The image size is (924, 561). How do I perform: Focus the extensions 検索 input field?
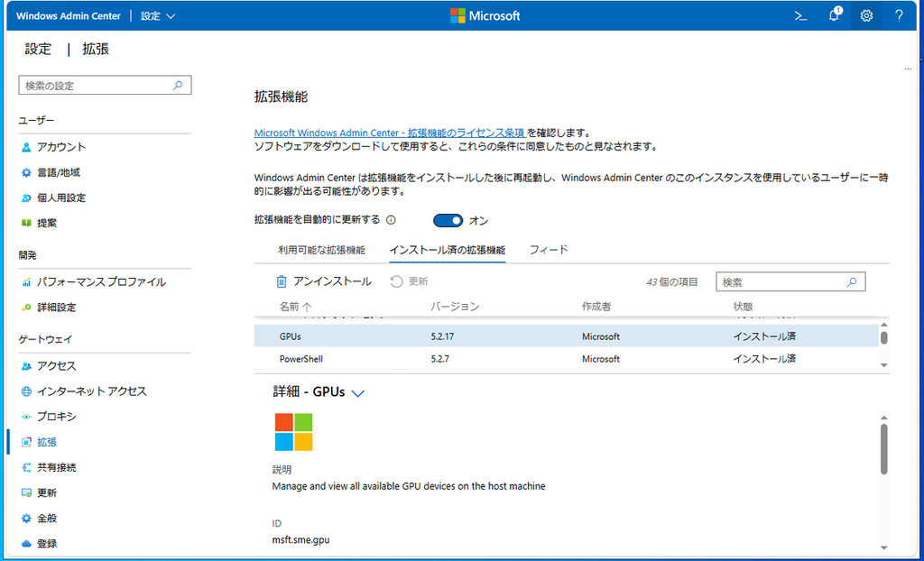790,282
